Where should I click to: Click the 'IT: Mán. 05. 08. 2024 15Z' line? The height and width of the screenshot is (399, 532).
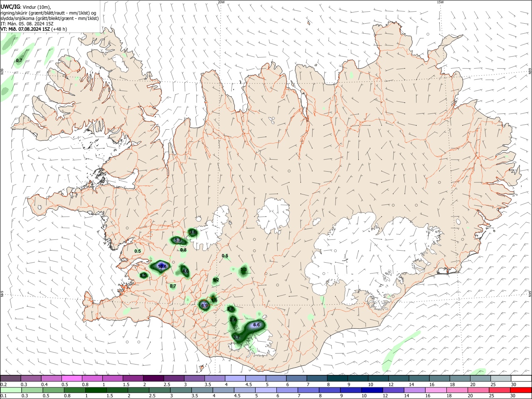[x=27, y=24]
